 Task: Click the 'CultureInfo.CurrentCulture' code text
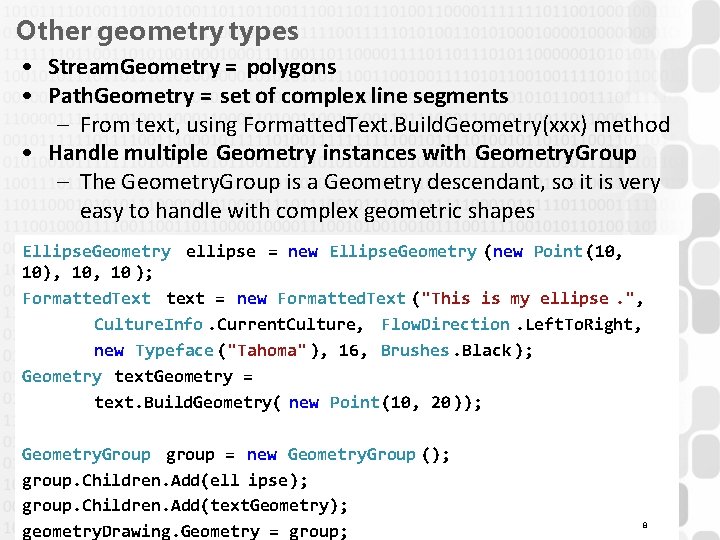coord(225,325)
